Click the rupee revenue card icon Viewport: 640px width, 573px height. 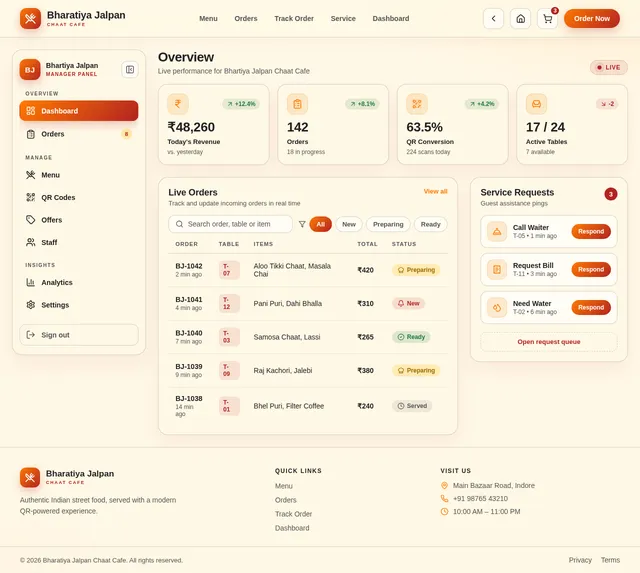click(x=178, y=104)
